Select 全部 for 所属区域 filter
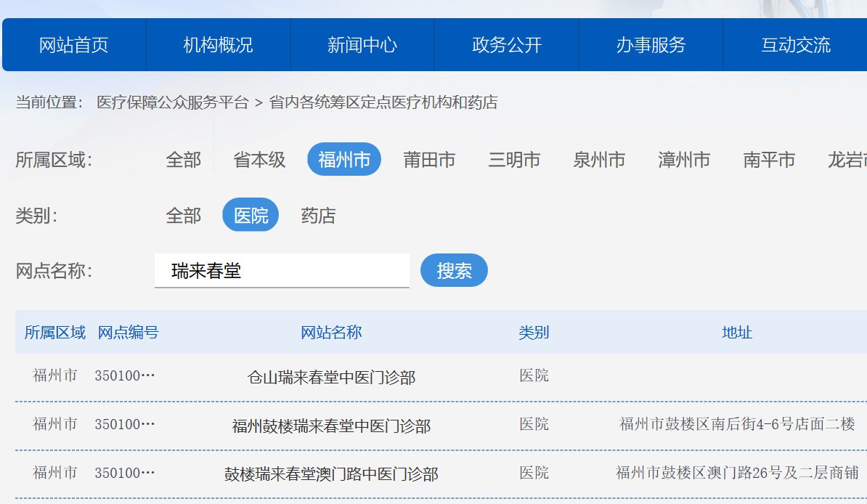Screen dimensions: 867x504 coord(183,160)
